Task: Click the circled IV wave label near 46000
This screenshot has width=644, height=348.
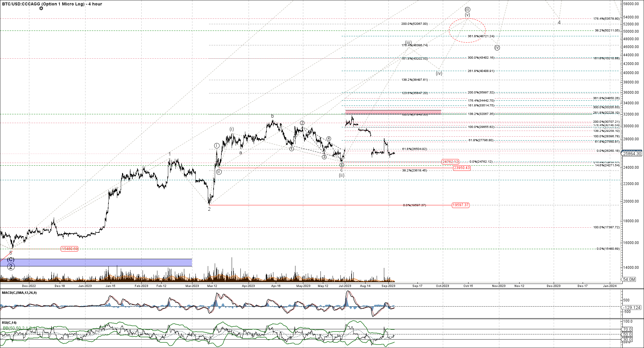Action: coord(497,48)
